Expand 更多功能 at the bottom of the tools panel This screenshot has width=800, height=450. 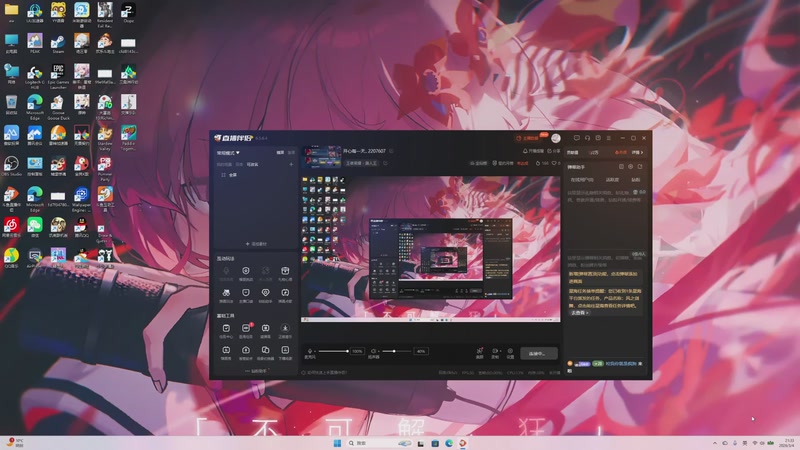pos(256,371)
